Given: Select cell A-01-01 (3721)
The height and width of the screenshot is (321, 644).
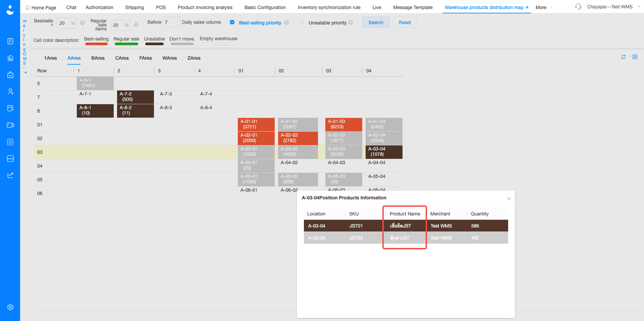Looking at the screenshot, I should tap(256, 124).
